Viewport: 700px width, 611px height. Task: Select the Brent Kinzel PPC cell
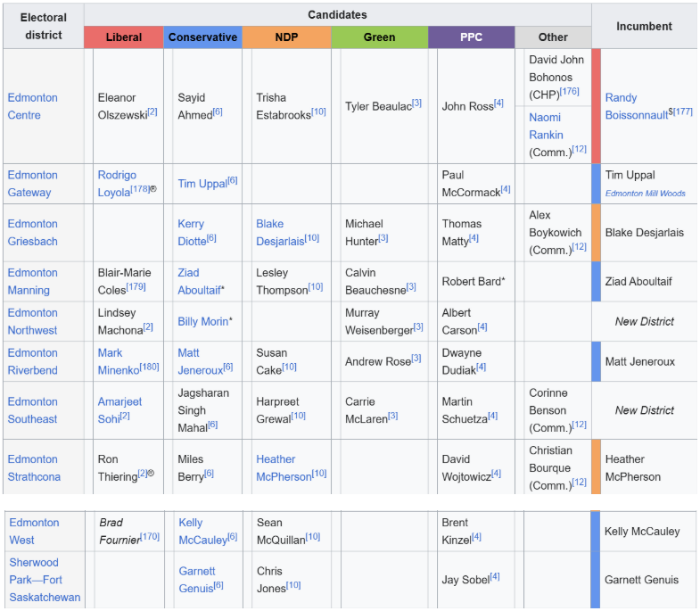[x=476, y=531]
